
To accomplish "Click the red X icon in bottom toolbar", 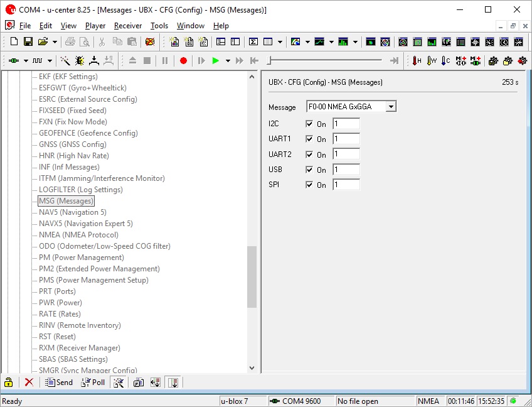I will [x=29, y=383].
